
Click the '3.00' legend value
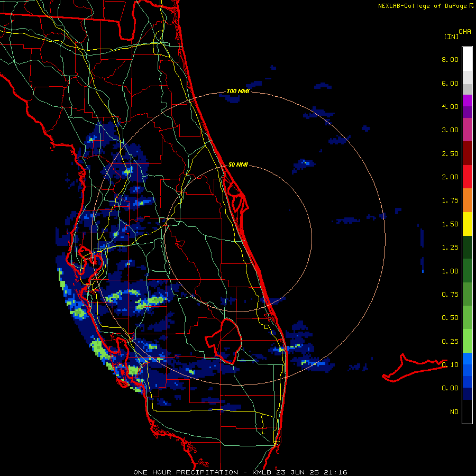[x=450, y=130]
